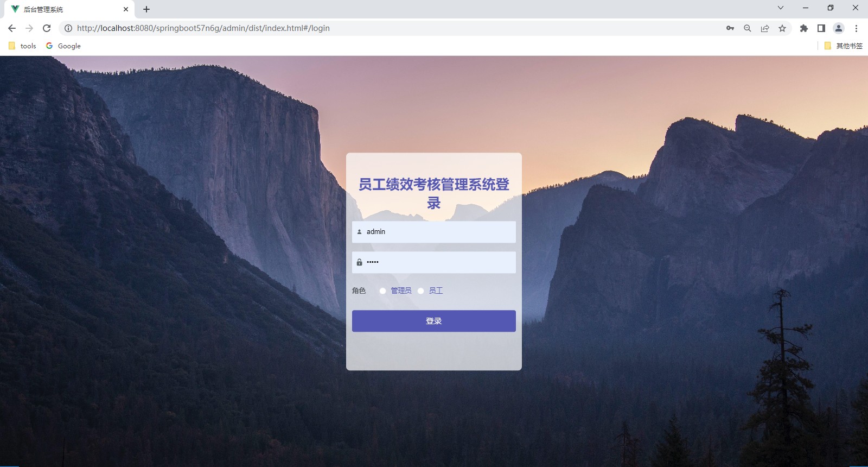Click the 登录 login button
The image size is (868, 467).
tap(434, 321)
